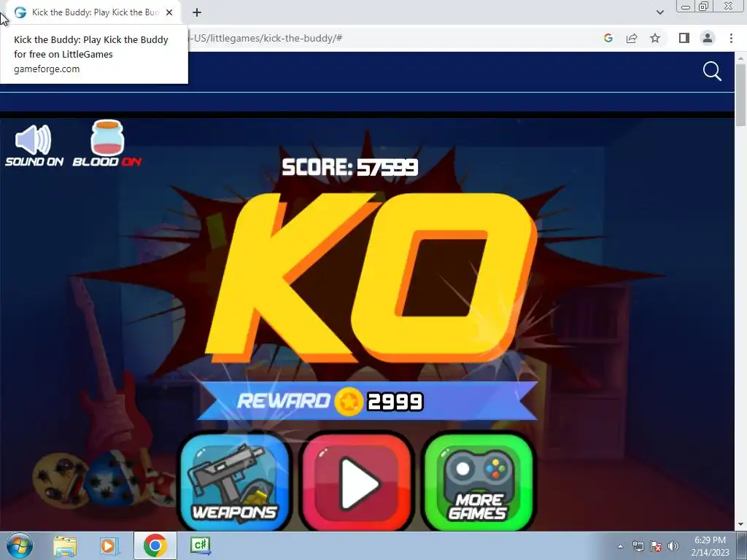The width and height of the screenshot is (747, 560).
Task: Click the page vertical scrollbar thumb
Action: (740, 95)
